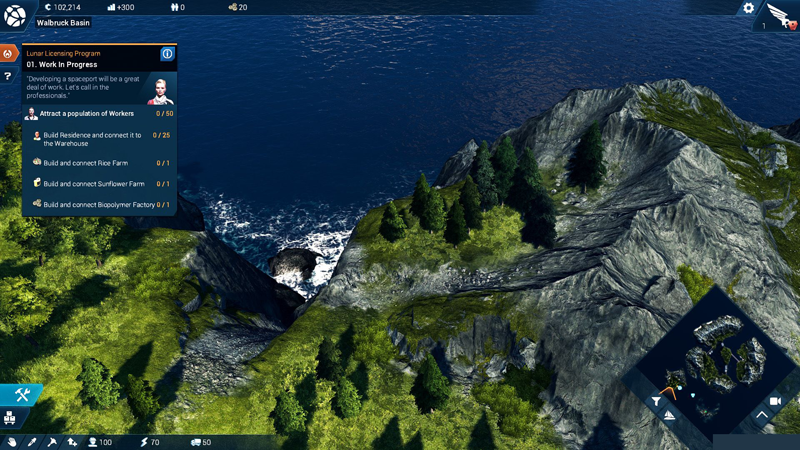The width and height of the screenshot is (800, 450).
Task: Open the warehouse goods icon below build menu
Action: point(11,419)
